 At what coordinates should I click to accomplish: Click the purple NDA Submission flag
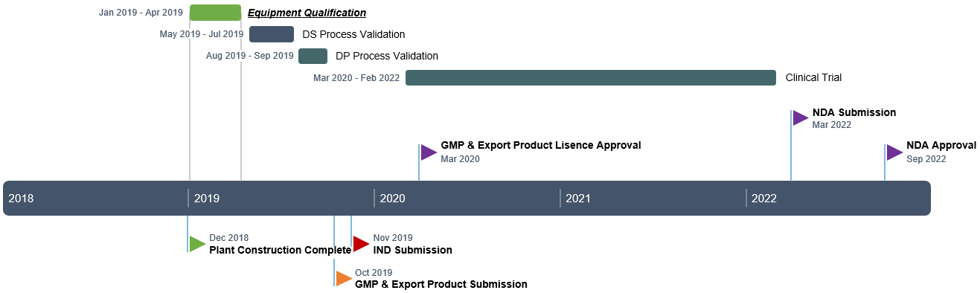800,117
